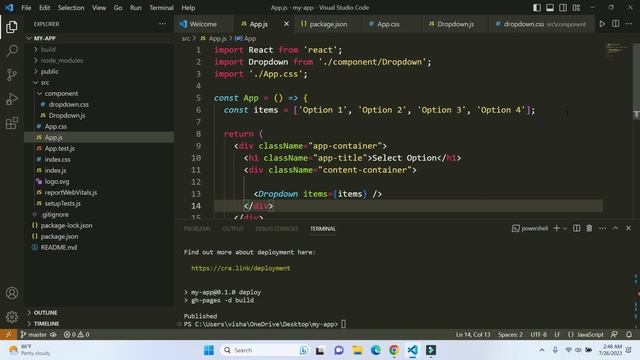Open the Source Control view

point(12,75)
